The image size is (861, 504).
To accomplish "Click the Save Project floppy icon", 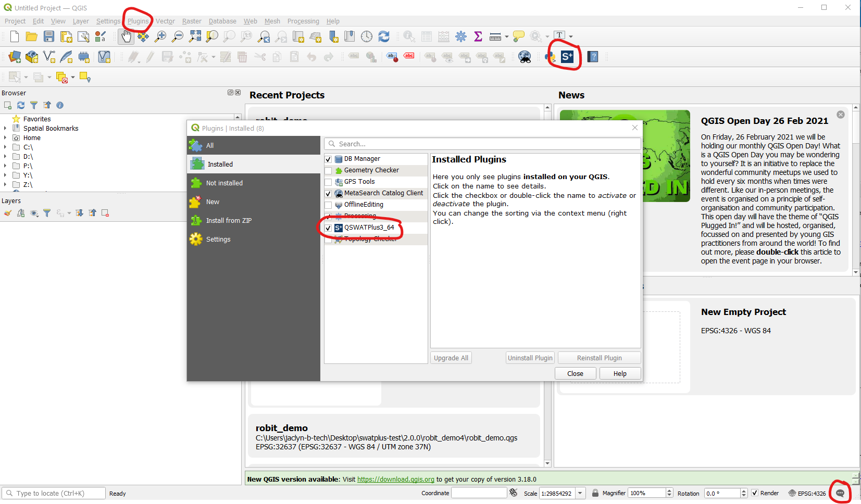I will tap(49, 36).
